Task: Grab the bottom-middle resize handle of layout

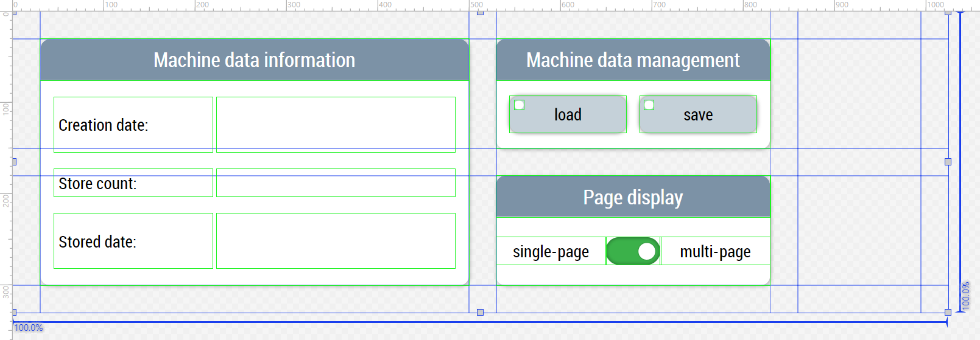Action: [x=480, y=312]
